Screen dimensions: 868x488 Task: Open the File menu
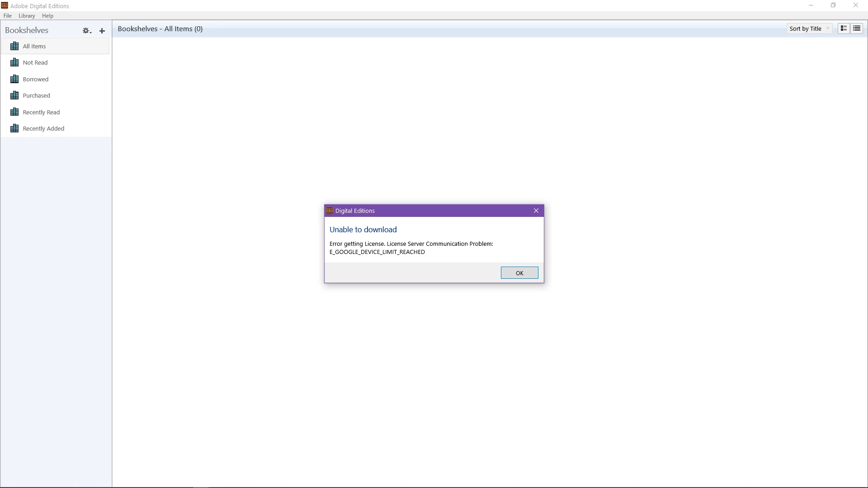[8, 16]
